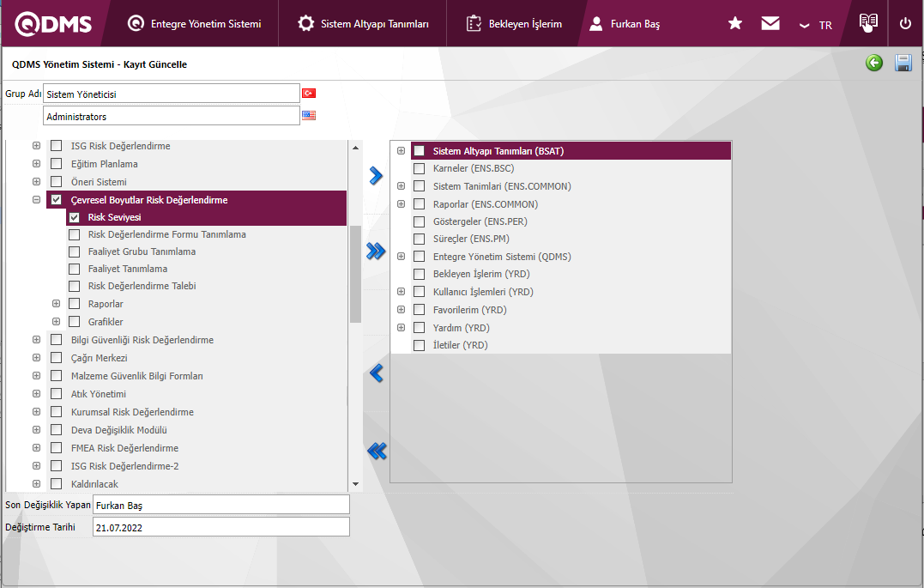
Task: Uncheck the Risk Seviyesi checkbox
Action: click(75, 218)
